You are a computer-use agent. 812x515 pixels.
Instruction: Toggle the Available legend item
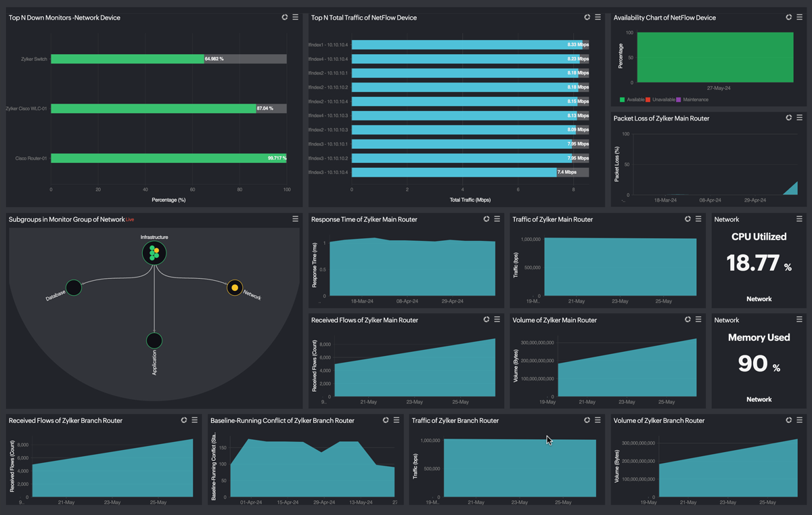coord(632,99)
